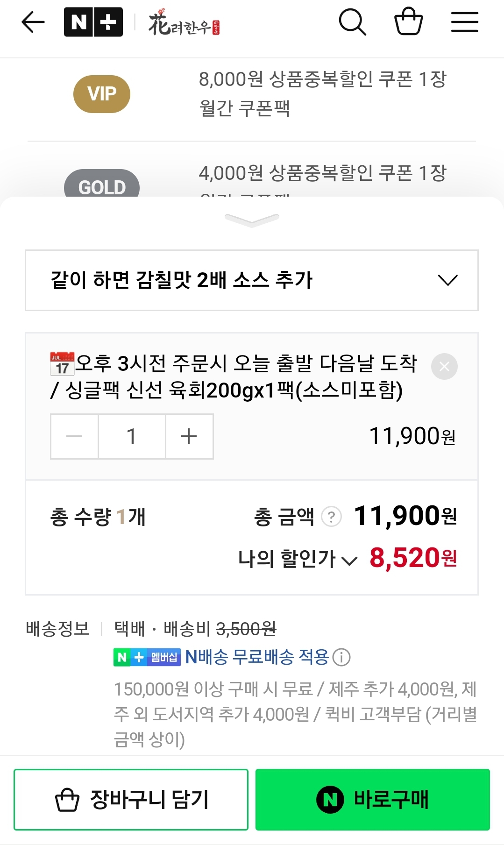
Task: Increase quantity with the plus button
Action: coord(189,436)
